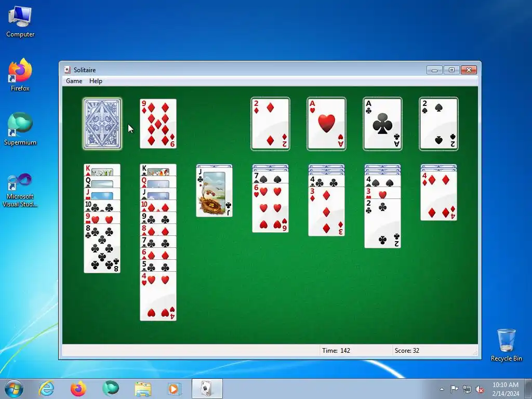Open Windows Media Player from the taskbar
Image resolution: width=532 pixels, height=399 pixels.
(x=175, y=389)
